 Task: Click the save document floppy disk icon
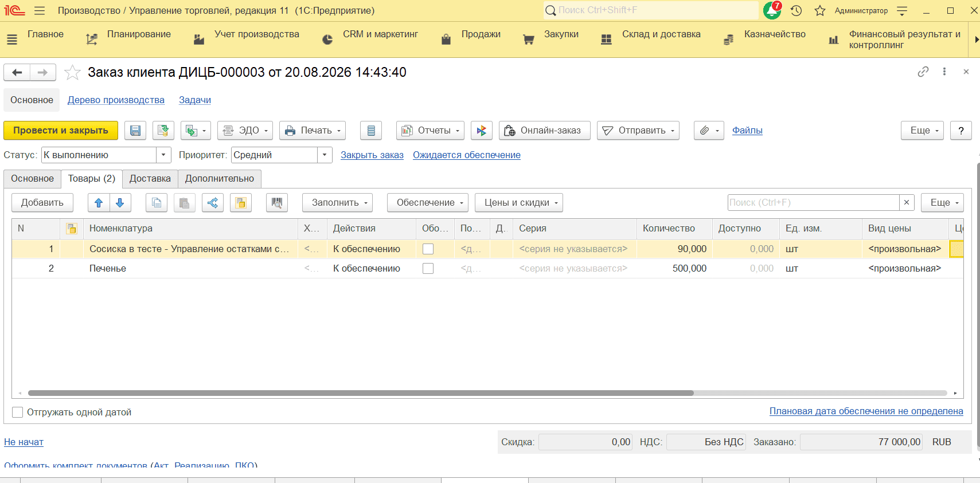click(x=135, y=131)
